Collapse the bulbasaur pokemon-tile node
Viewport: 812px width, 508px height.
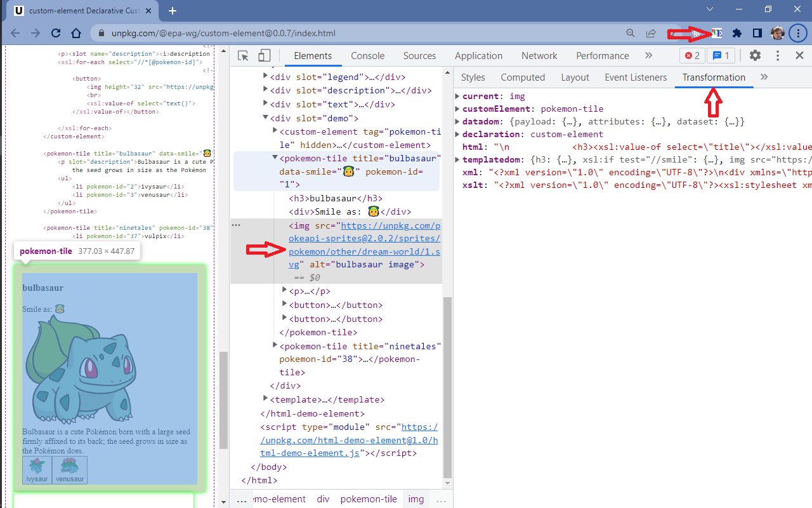point(275,157)
